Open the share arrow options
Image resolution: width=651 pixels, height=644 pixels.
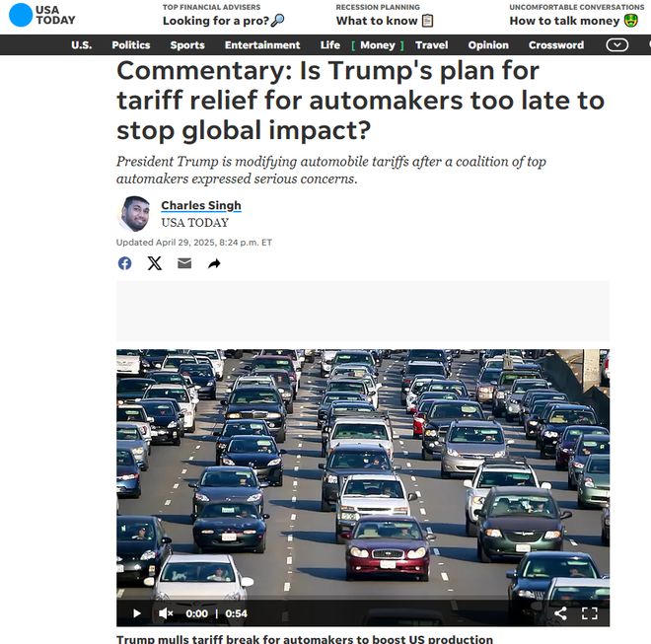click(x=214, y=263)
